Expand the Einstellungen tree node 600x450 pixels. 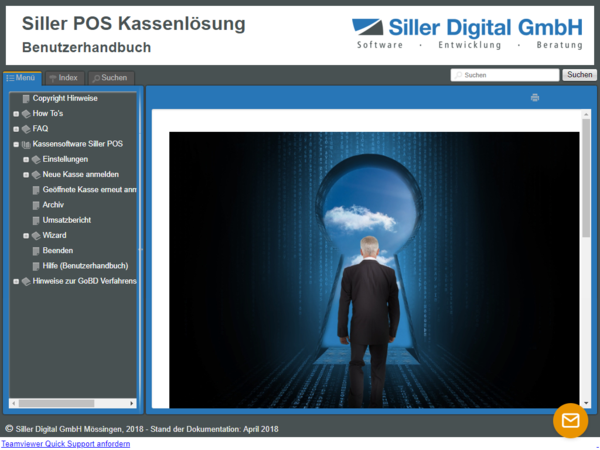[x=25, y=160]
